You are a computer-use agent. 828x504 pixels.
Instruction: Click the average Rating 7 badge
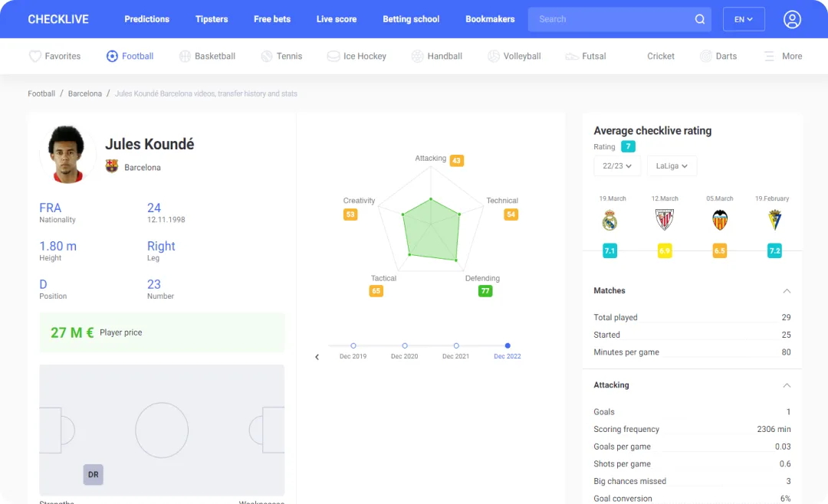pyautogui.click(x=628, y=146)
